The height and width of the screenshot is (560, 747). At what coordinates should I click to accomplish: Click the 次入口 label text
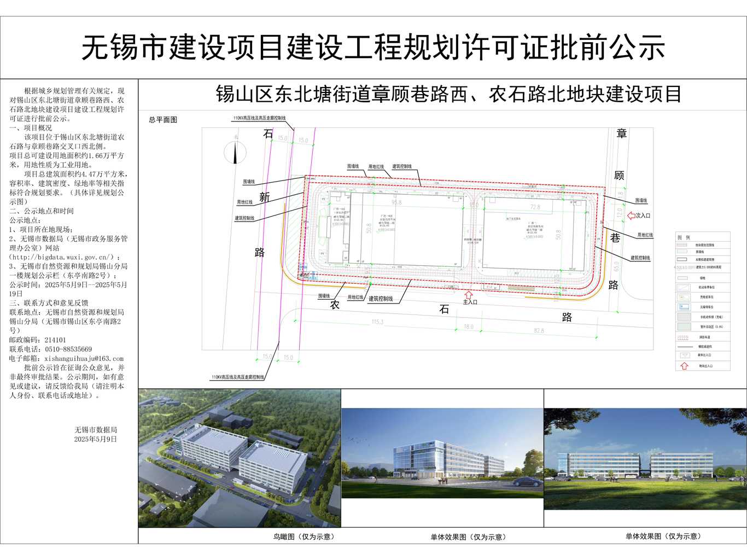tap(643, 215)
